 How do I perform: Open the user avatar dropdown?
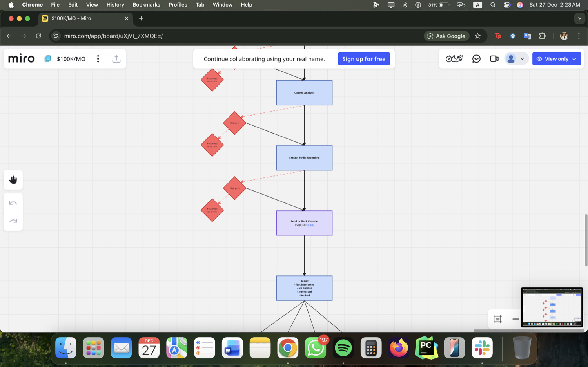(x=515, y=59)
